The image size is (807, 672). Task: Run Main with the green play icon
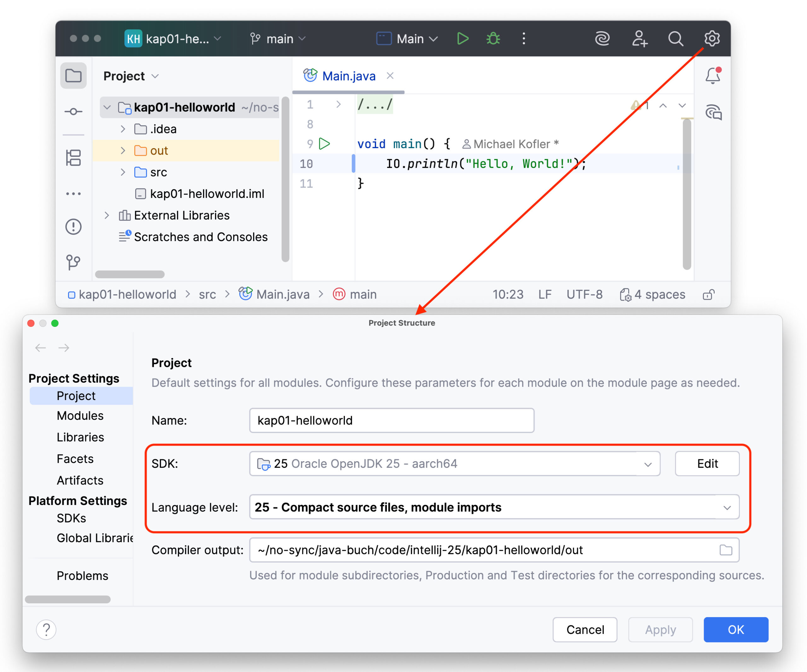[x=462, y=38]
